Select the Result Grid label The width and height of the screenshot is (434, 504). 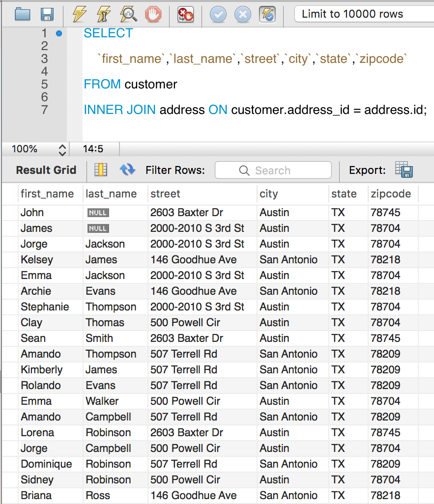point(46,170)
